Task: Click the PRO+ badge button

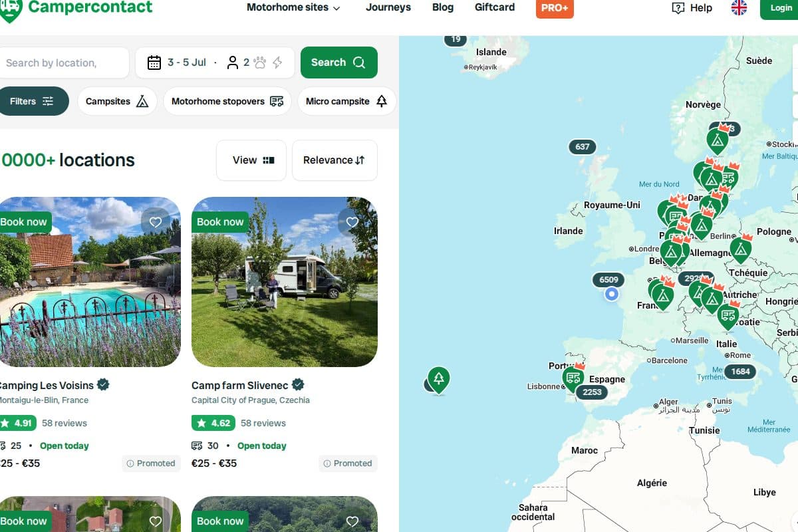Action: (x=555, y=8)
